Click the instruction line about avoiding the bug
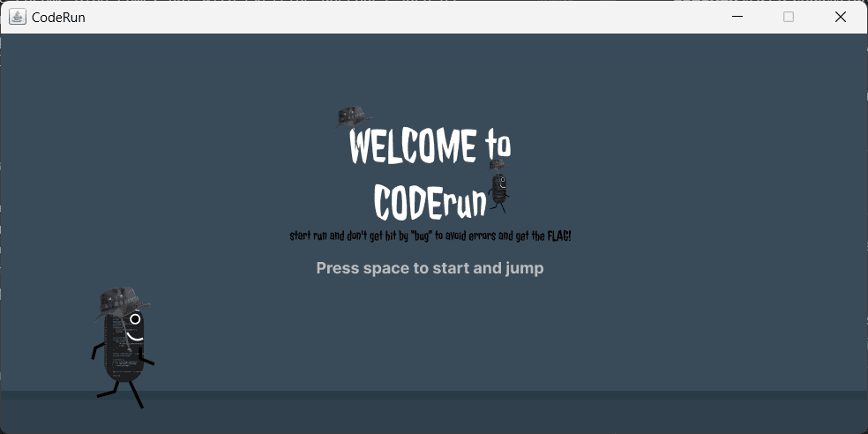 pyautogui.click(x=430, y=236)
